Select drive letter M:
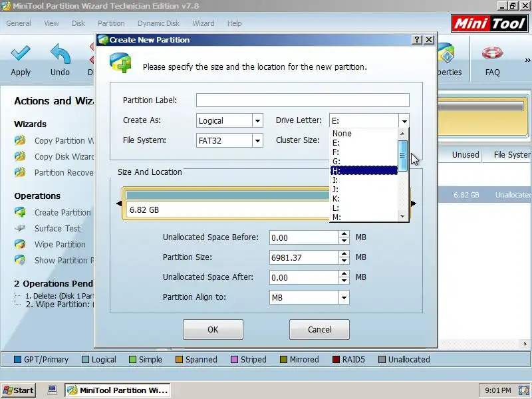Screen dimensions: 532x399 (x=364, y=217)
